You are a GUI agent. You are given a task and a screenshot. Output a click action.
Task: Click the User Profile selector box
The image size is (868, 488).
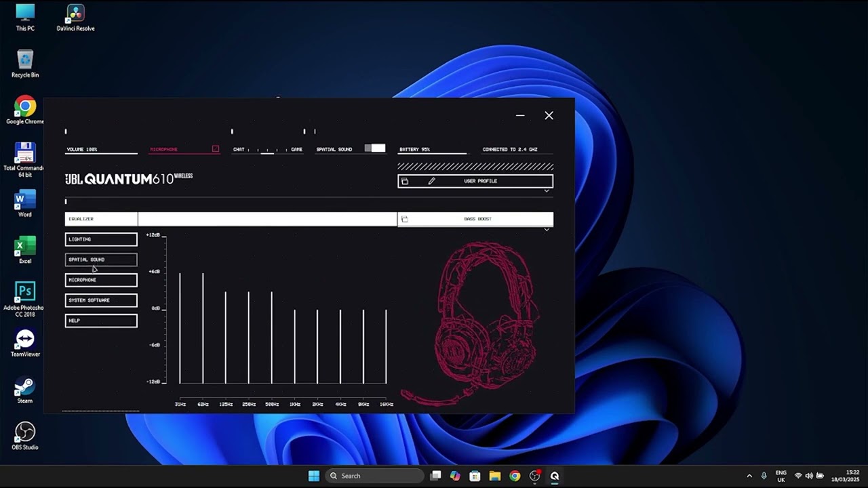pos(475,181)
